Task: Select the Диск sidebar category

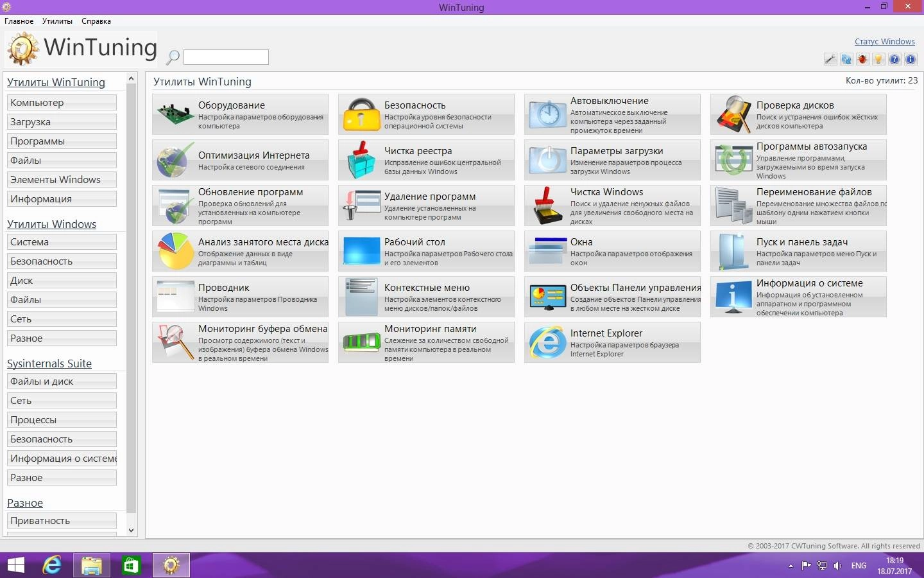Action: (x=62, y=281)
